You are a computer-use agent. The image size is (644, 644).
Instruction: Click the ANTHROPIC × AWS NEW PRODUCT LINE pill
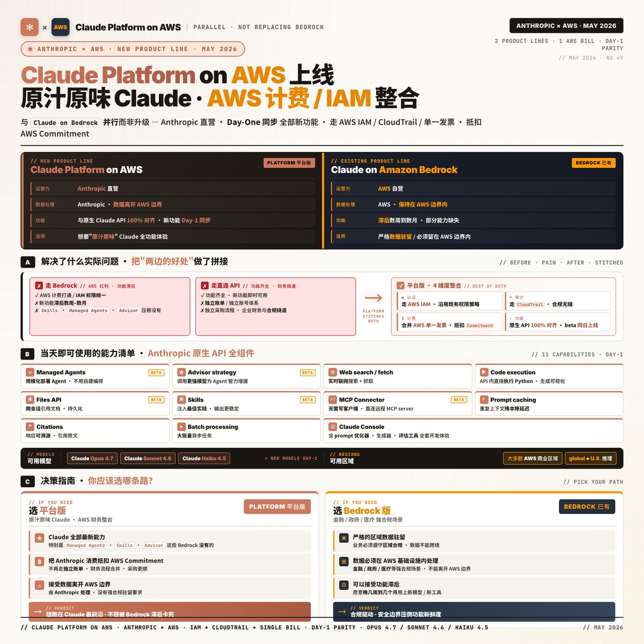133,49
